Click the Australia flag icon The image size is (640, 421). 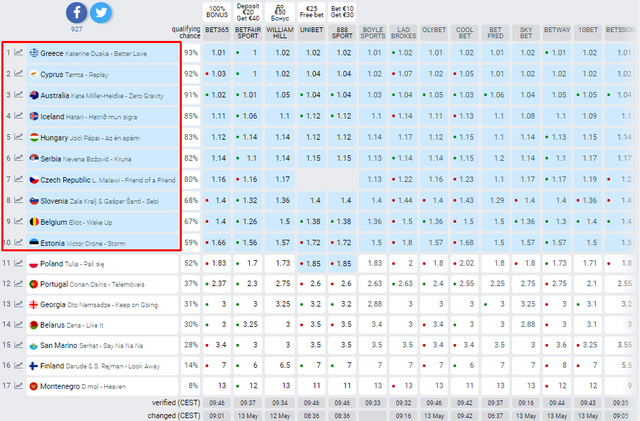tap(34, 95)
